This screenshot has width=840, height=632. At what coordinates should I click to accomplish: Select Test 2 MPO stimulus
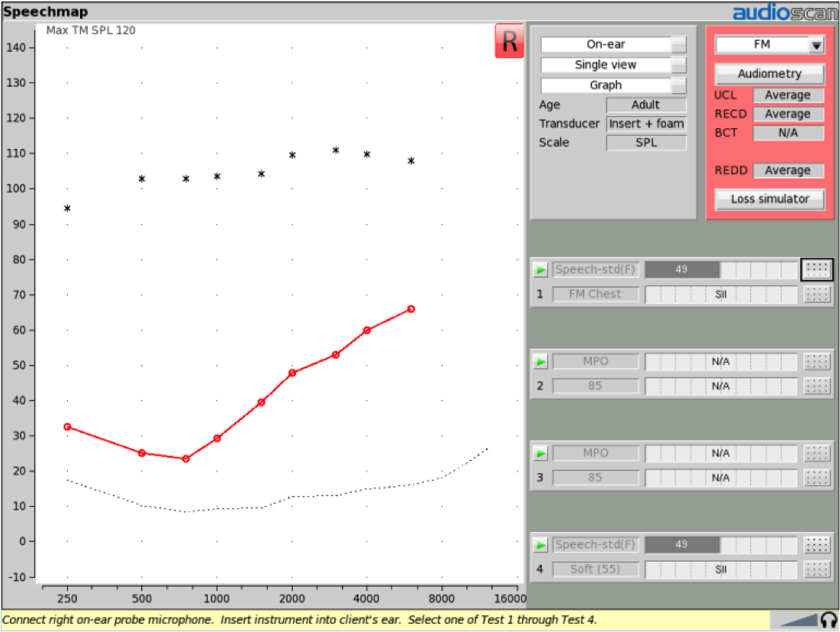(596, 362)
